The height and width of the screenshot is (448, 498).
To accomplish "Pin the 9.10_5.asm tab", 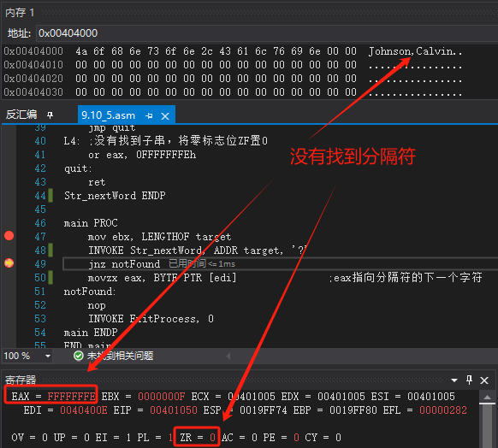I will [149, 115].
